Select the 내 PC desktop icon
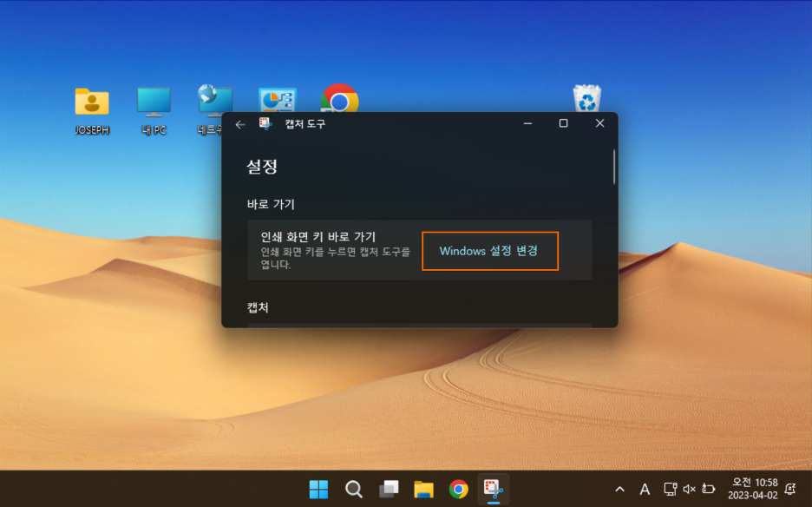The height and width of the screenshot is (507, 812). click(x=154, y=110)
